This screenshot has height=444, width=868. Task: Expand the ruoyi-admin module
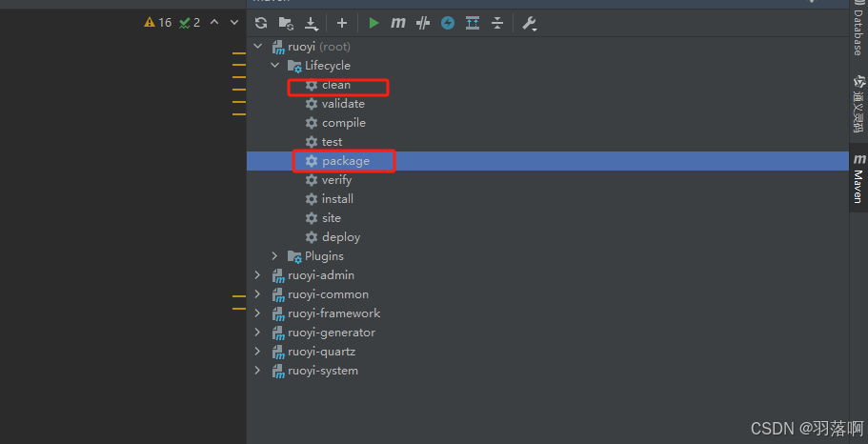point(258,275)
